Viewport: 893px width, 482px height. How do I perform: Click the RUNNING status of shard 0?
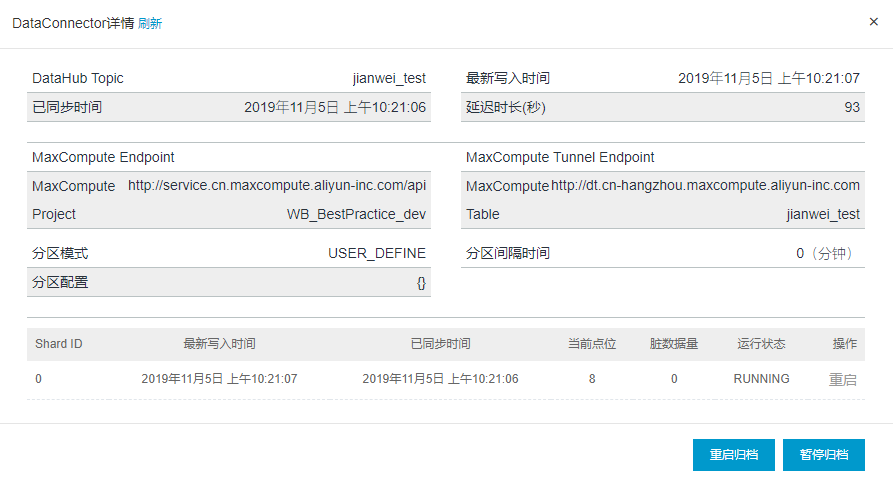click(x=761, y=379)
